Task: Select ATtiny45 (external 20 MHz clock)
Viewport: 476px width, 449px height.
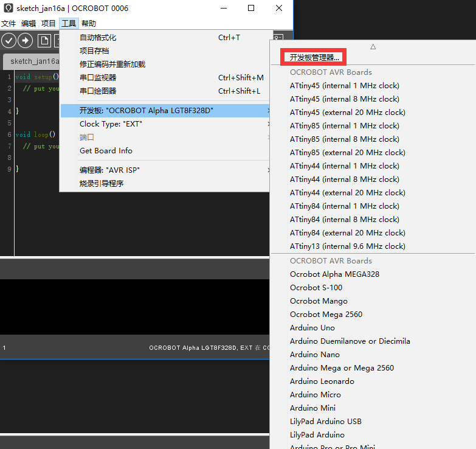Action: coord(347,113)
